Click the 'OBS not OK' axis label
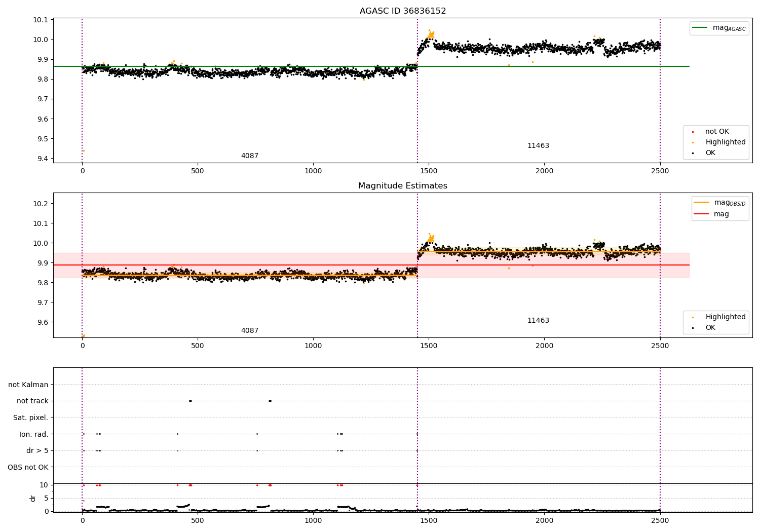The image size is (760, 532). (28, 468)
